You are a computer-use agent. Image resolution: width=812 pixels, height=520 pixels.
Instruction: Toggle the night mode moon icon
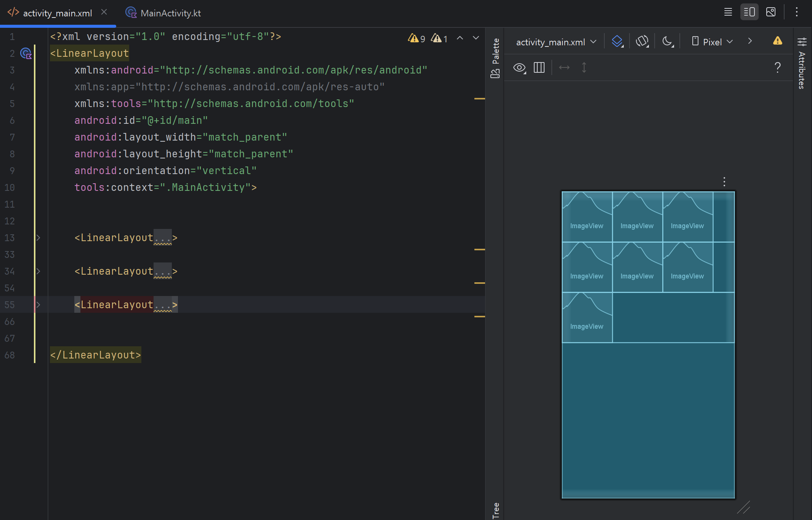coord(667,41)
